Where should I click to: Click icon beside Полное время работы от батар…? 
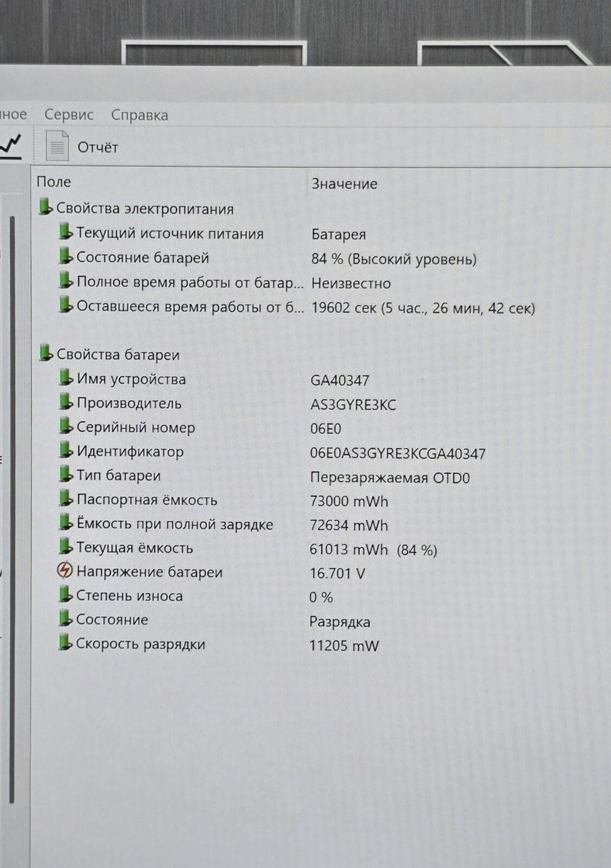coord(66,280)
